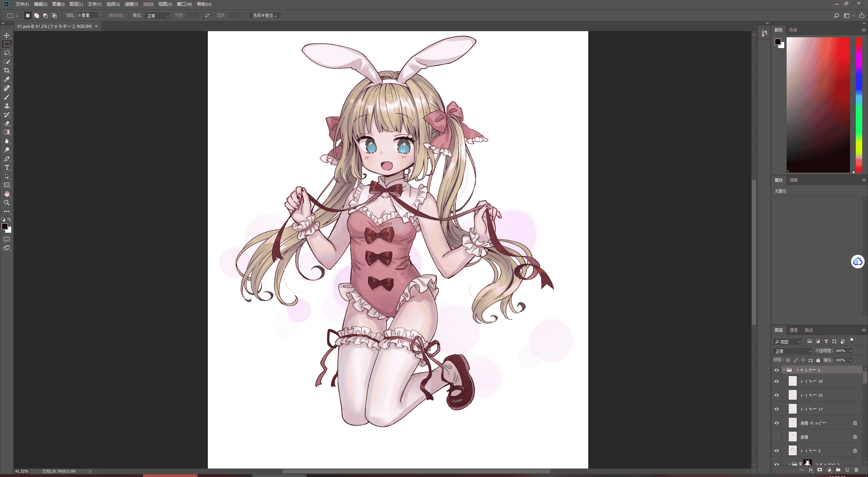Screen dimensions: 868x477
Task: Select the Clone Stamp tool
Action: pyautogui.click(x=7, y=106)
